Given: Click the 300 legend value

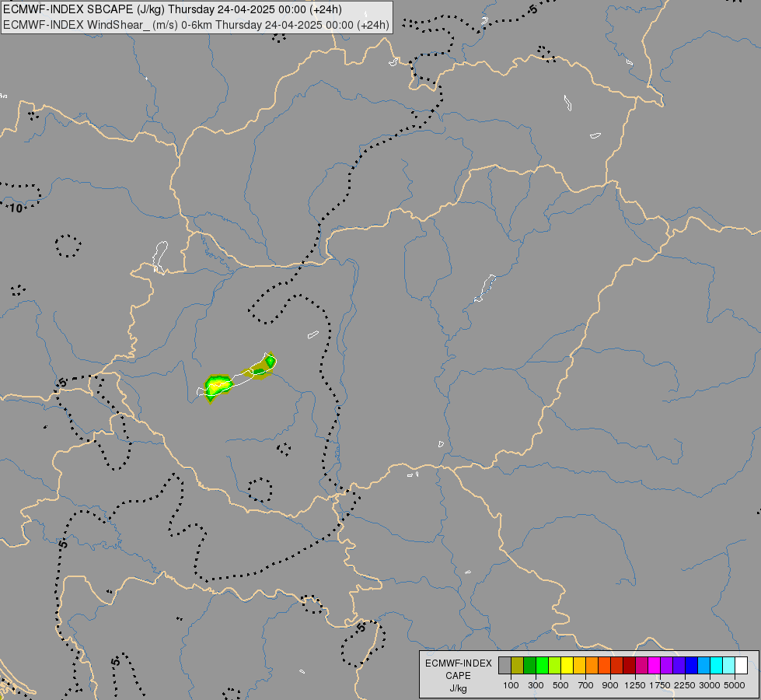Looking at the screenshot, I should (x=536, y=685).
